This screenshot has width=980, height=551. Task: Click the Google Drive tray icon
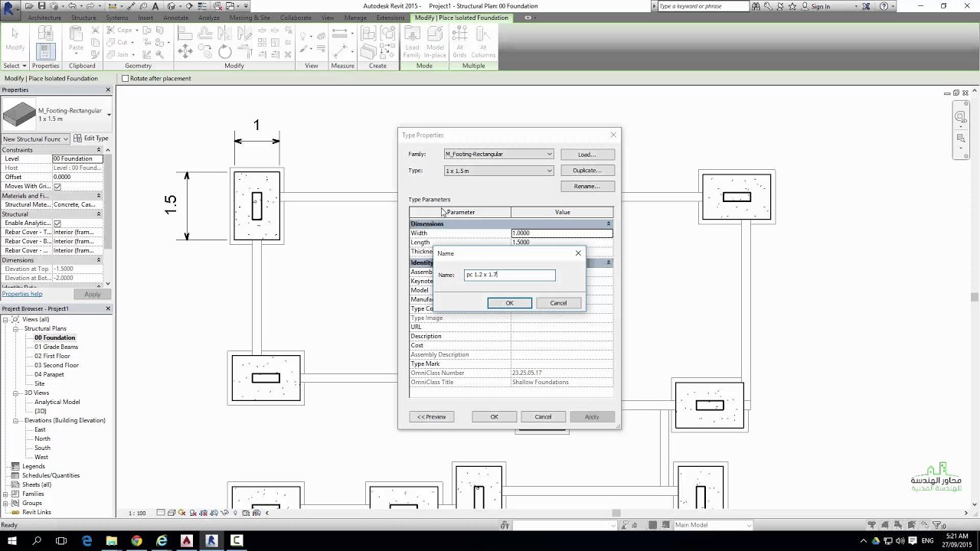click(875, 540)
